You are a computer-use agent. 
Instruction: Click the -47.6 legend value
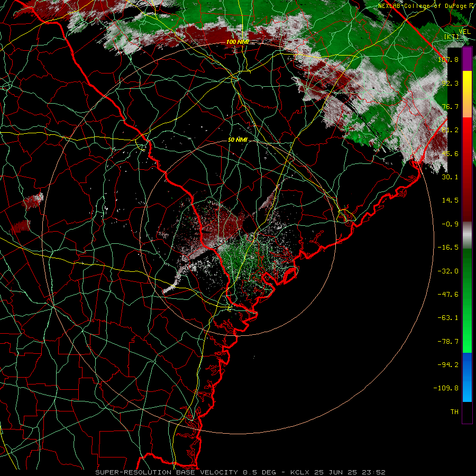pos(448,295)
